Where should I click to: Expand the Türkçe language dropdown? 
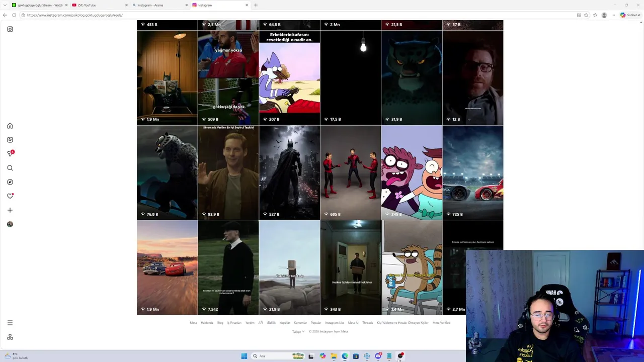tap(298, 332)
